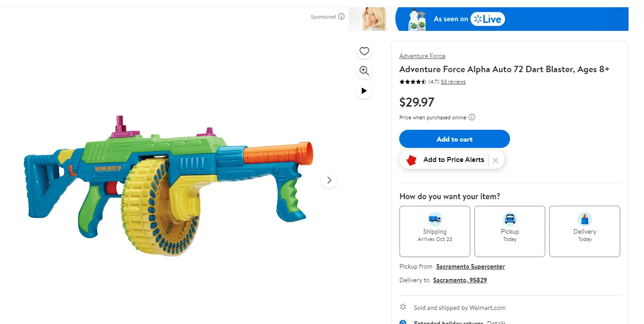Choose the Pickup Today option

(x=510, y=231)
